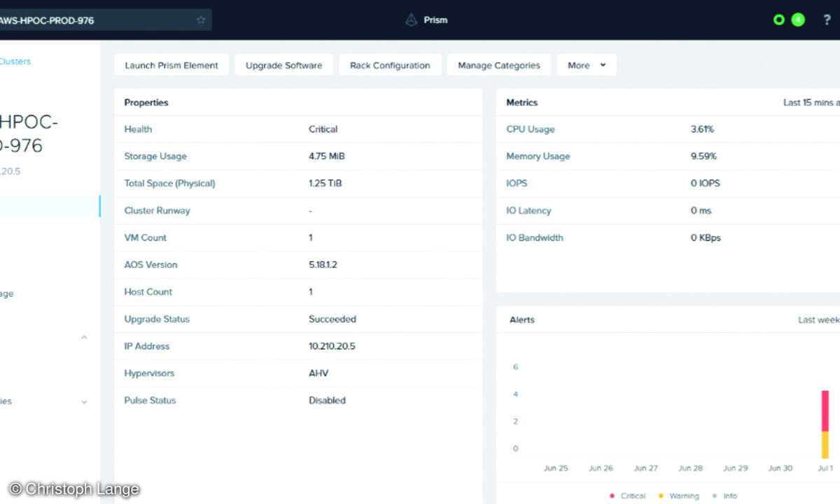Click the green circle status indicator
840x504 pixels.
click(x=778, y=20)
